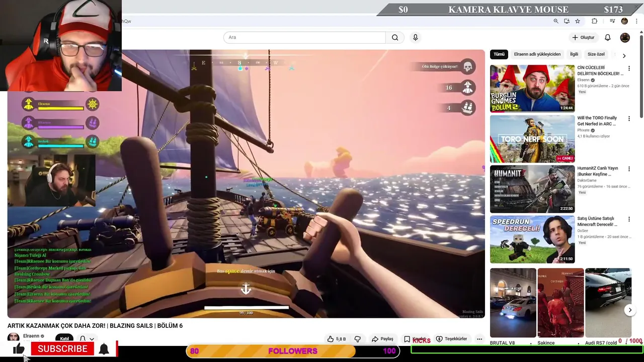The height and width of the screenshot is (362, 644).
Task: Click the Katıl join button
Action: tap(64, 339)
